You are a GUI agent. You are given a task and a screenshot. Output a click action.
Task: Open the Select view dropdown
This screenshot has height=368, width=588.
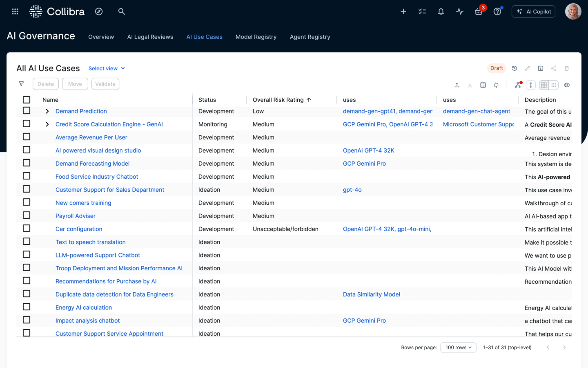[107, 68]
